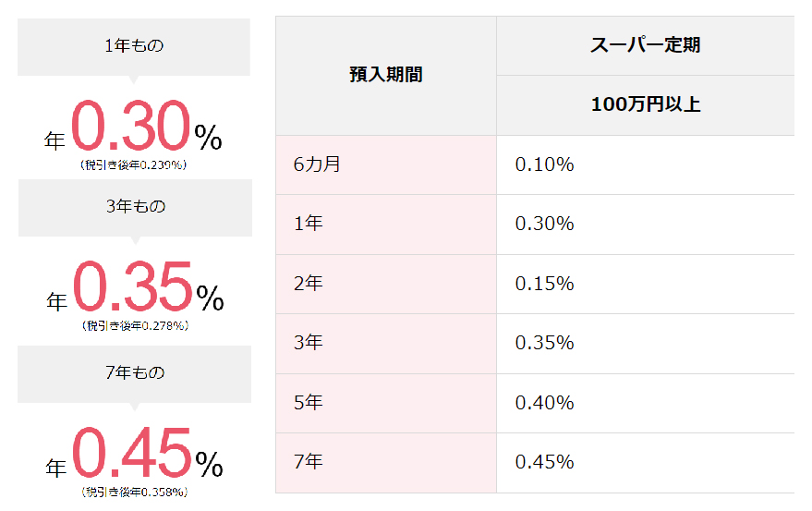The image size is (812, 511).
Task: Click the 3年もの label box
Action: point(135,208)
